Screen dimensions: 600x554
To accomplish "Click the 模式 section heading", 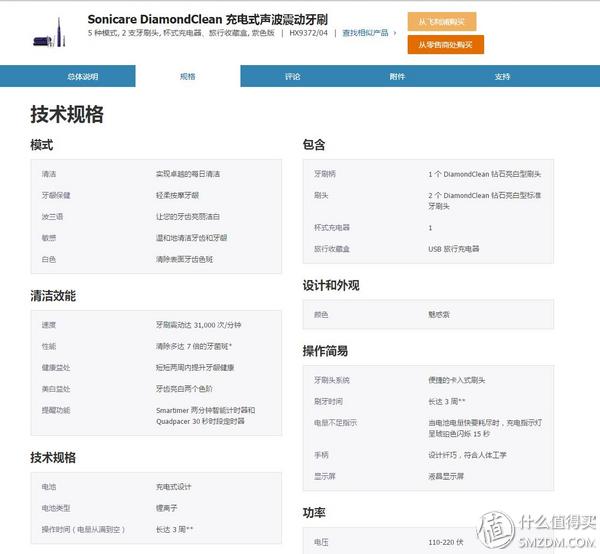I will coord(42,145).
